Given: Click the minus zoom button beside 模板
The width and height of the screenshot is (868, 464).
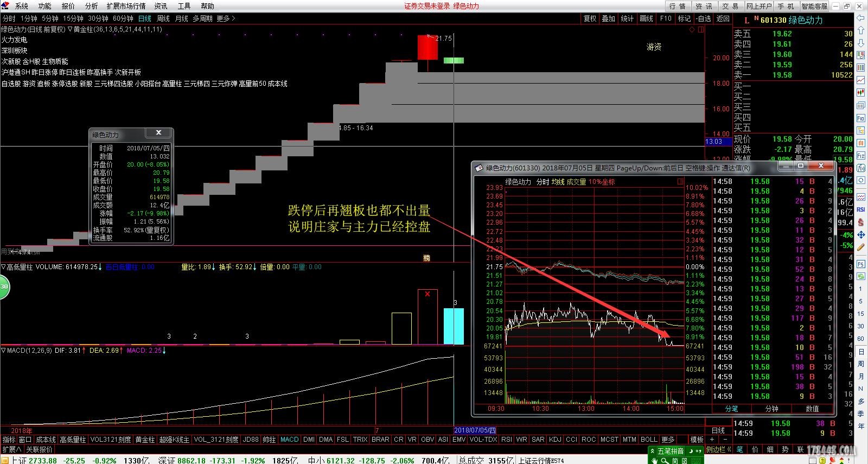Looking at the screenshot, I should (x=725, y=440).
